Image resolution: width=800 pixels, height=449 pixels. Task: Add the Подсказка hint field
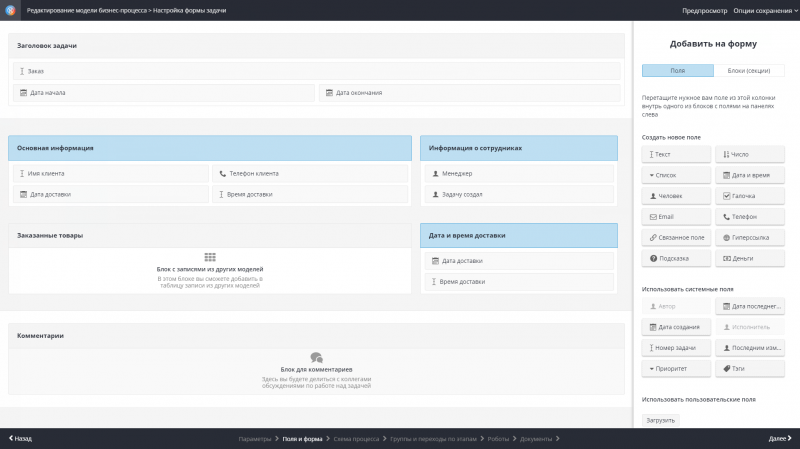677,258
